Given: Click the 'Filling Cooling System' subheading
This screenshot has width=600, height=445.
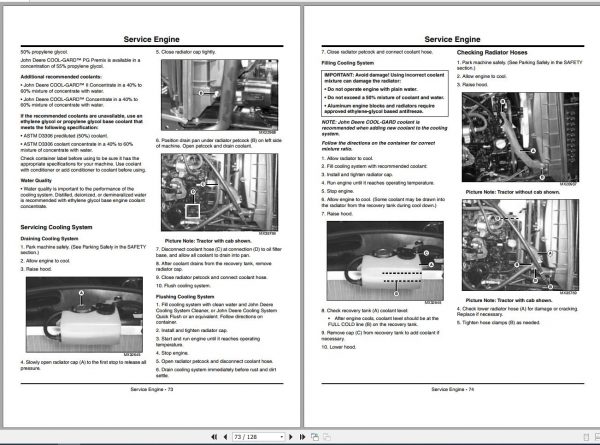Looking at the screenshot, I should click(347, 63).
